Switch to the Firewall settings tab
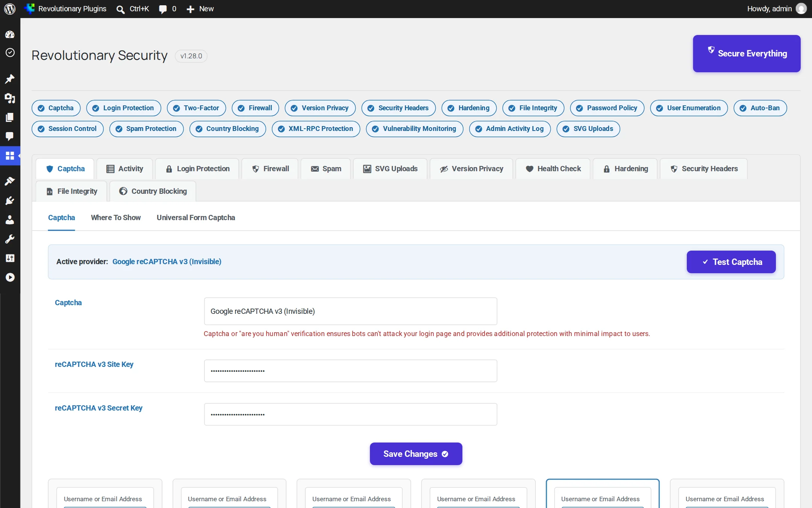 (270, 169)
